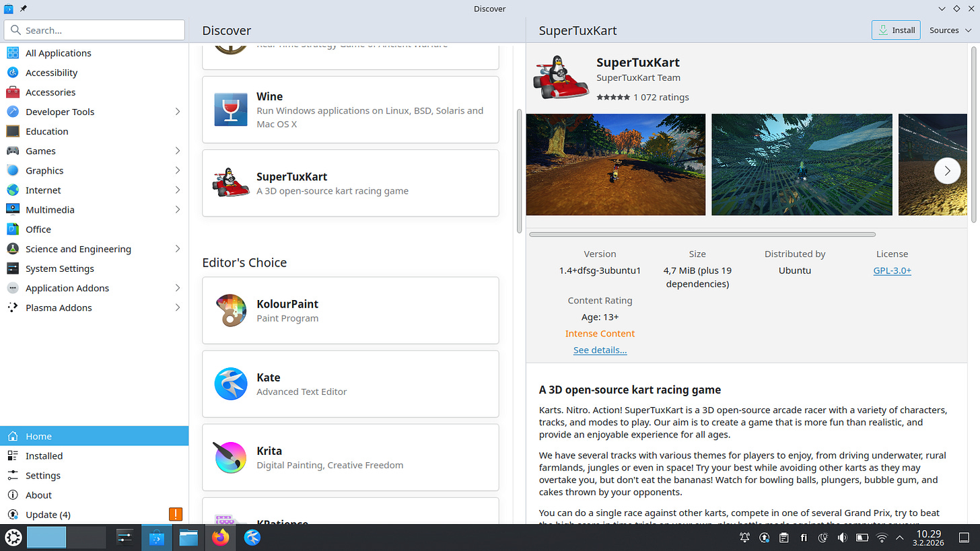The height and width of the screenshot is (551, 980).
Task: Click the first SuperTuxKart gameplay screenshot
Action: point(615,164)
